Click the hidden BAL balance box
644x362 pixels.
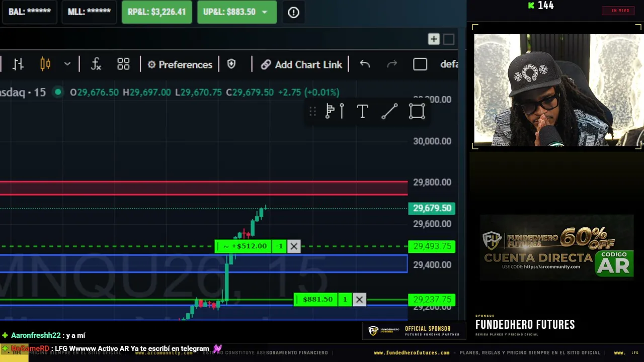[x=29, y=12]
